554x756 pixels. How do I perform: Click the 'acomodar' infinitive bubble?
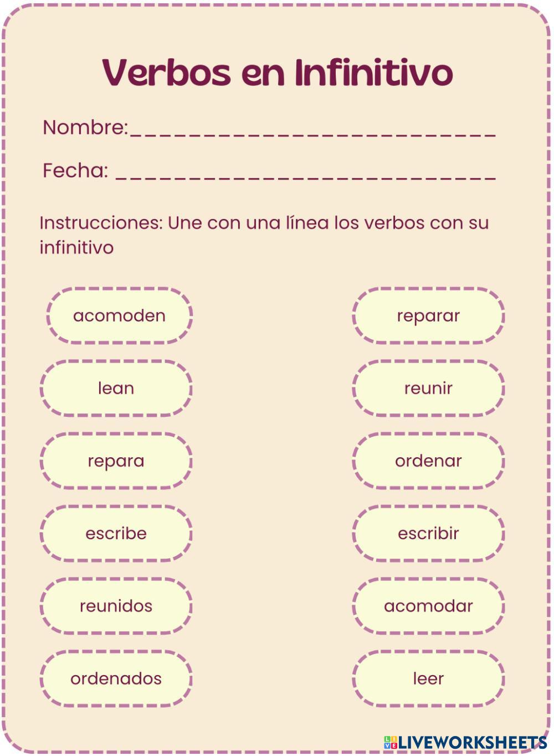click(x=428, y=606)
